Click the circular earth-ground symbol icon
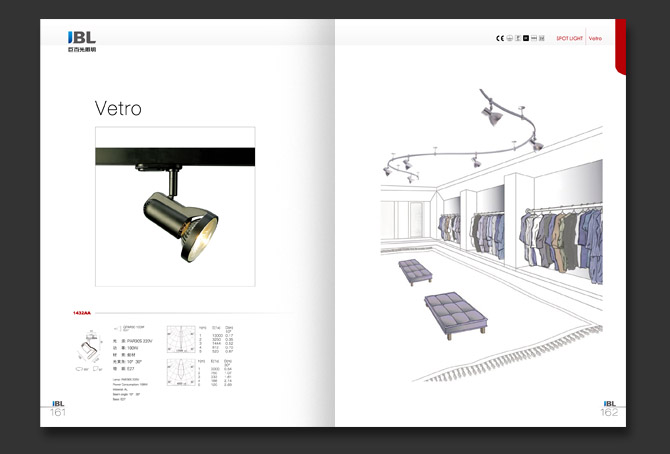This screenshot has height=454, width=670. tap(509, 38)
